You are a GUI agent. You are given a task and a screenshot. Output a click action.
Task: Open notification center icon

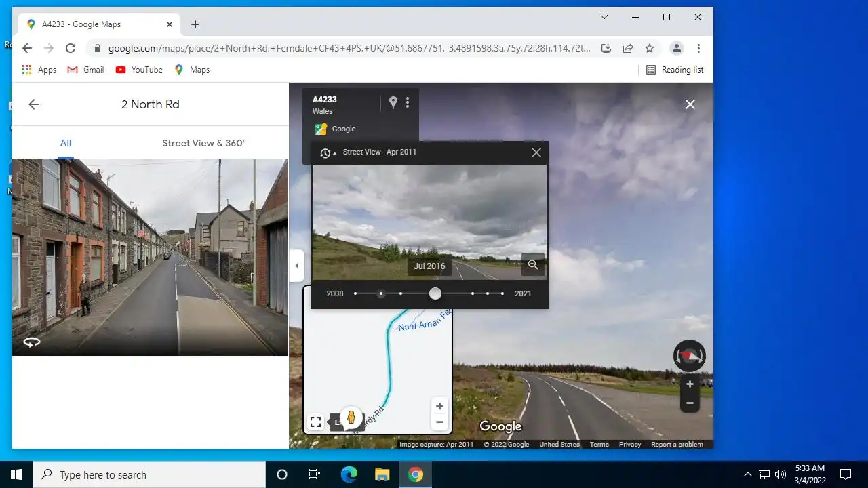click(x=846, y=474)
